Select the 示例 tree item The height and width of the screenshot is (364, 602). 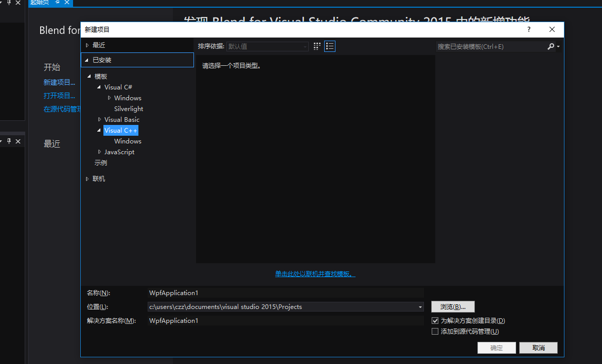click(100, 162)
